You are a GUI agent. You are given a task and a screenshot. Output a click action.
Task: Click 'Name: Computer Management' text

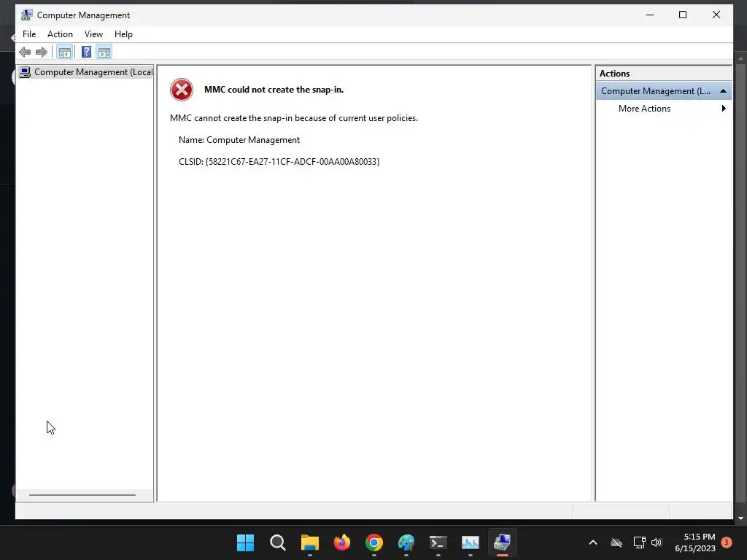click(239, 140)
